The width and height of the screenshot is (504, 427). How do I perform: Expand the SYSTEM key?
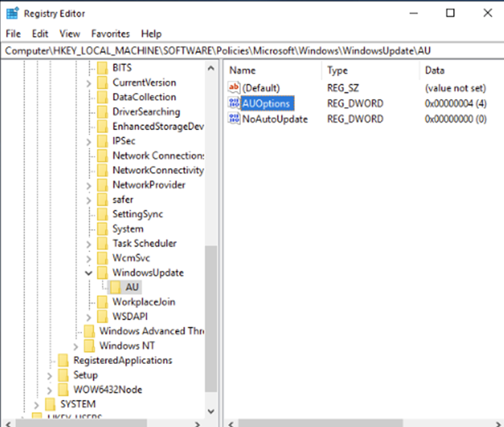(37, 405)
